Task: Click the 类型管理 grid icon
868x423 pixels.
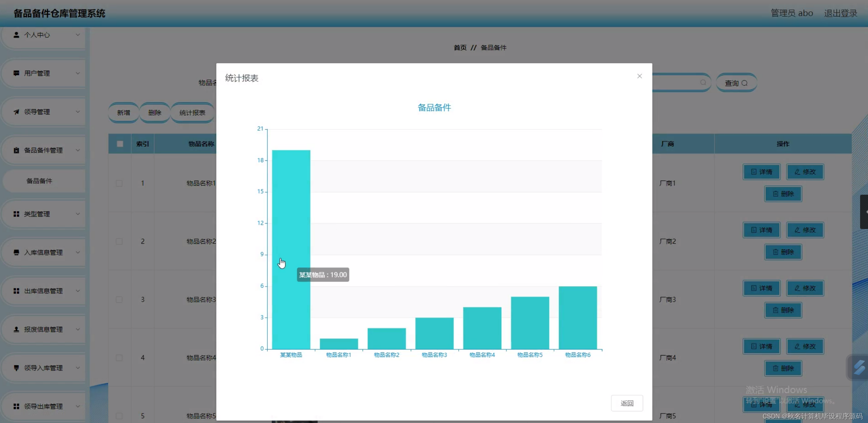Action: (16, 214)
